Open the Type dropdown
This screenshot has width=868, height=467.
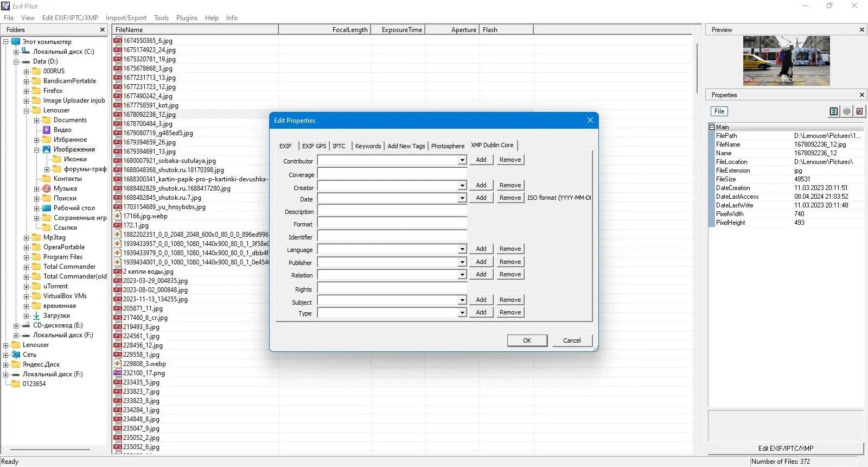click(x=462, y=313)
